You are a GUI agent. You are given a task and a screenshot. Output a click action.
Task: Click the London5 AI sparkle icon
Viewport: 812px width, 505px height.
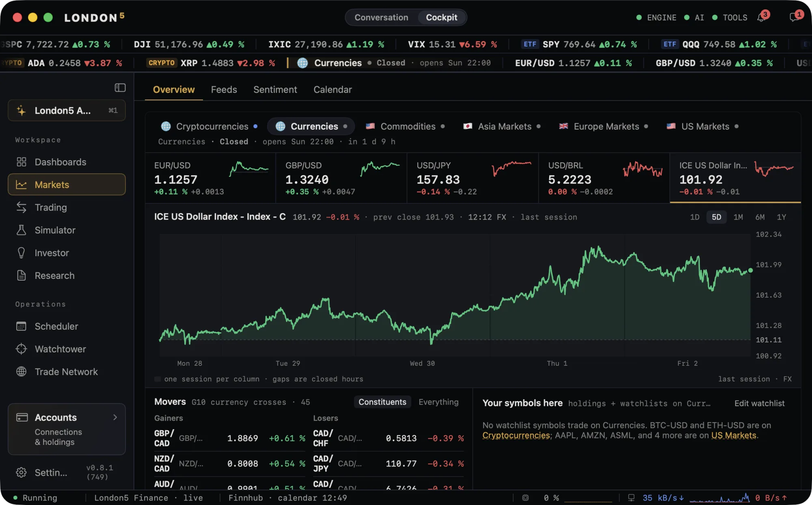click(22, 110)
